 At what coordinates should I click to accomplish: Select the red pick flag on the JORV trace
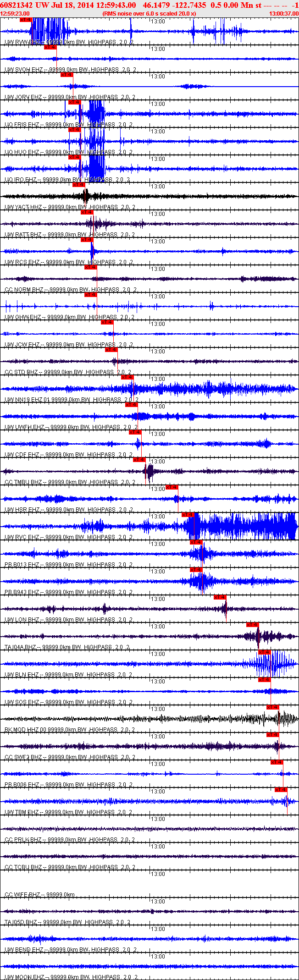(x=66, y=75)
